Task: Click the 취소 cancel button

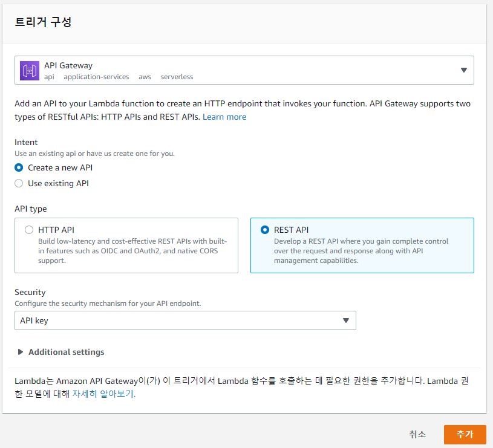Action: point(417,434)
